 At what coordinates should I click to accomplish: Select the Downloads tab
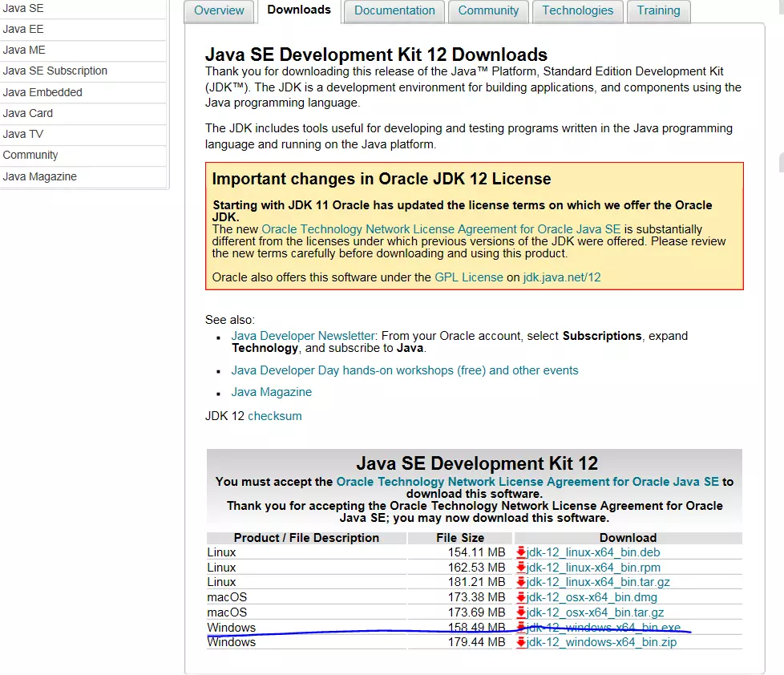point(299,10)
